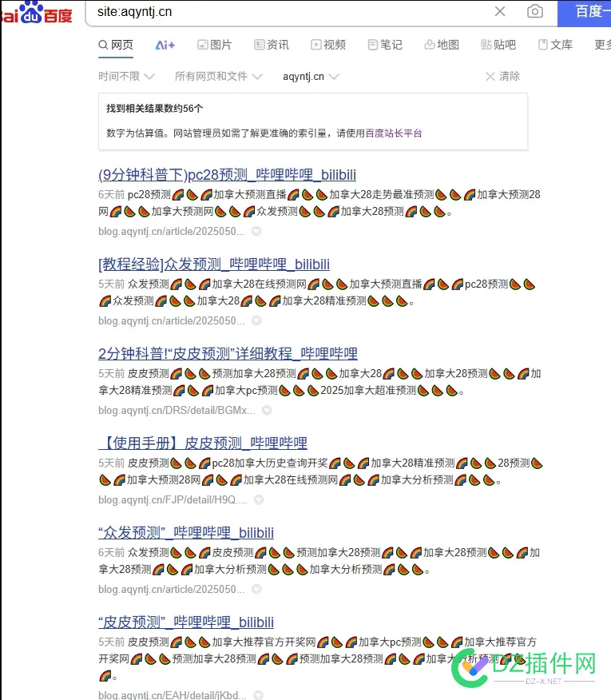The image size is (611, 700).
Task: Click URL under (9分钟科普下)pc28预测 result
Action: (172, 231)
